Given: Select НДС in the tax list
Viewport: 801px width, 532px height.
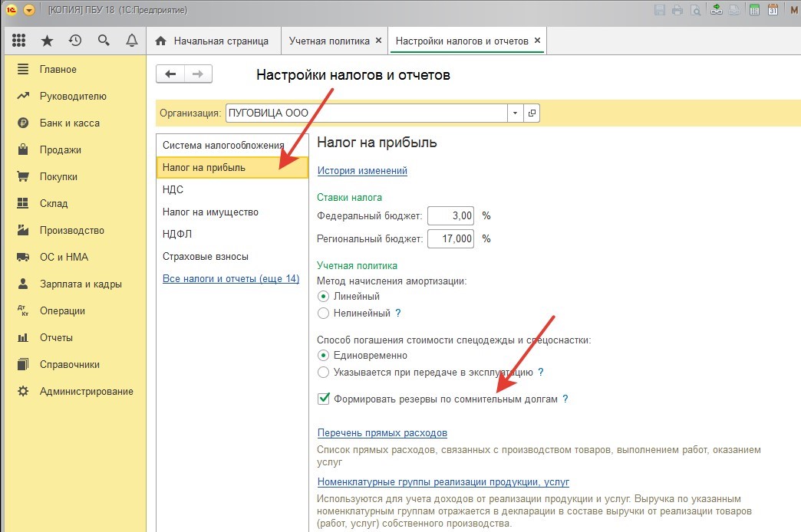Looking at the screenshot, I should point(173,189).
